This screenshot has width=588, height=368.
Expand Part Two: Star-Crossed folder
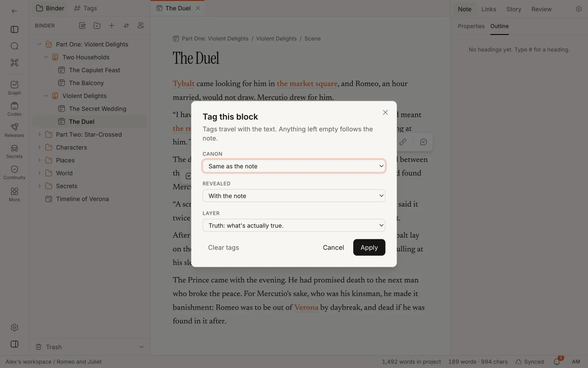point(39,134)
